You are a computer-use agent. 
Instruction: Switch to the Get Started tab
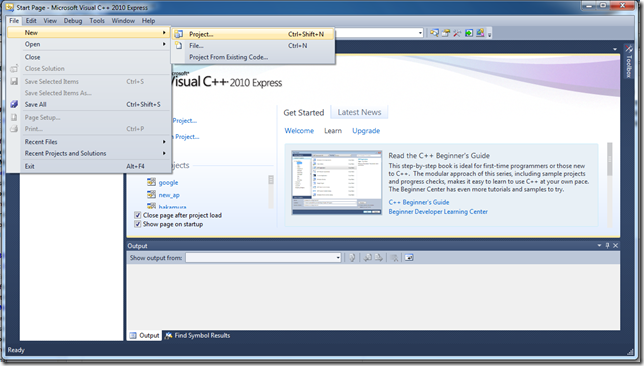(x=304, y=113)
